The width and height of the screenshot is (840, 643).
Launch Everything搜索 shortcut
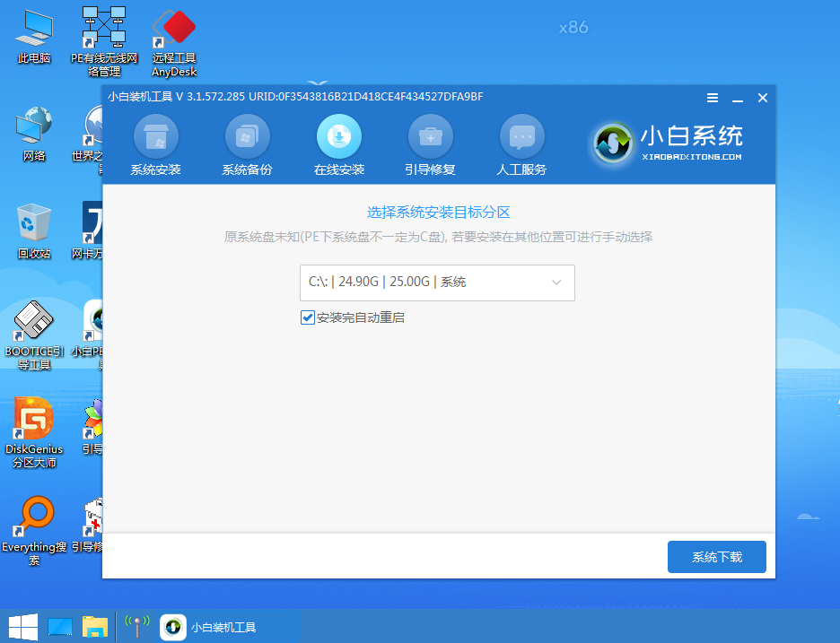[34, 531]
